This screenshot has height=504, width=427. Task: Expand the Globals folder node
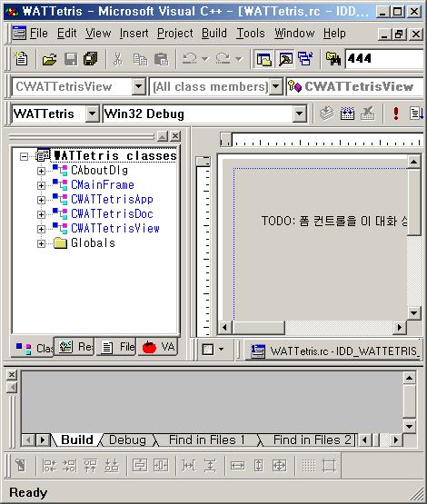pyautogui.click(x=41, y=243)
